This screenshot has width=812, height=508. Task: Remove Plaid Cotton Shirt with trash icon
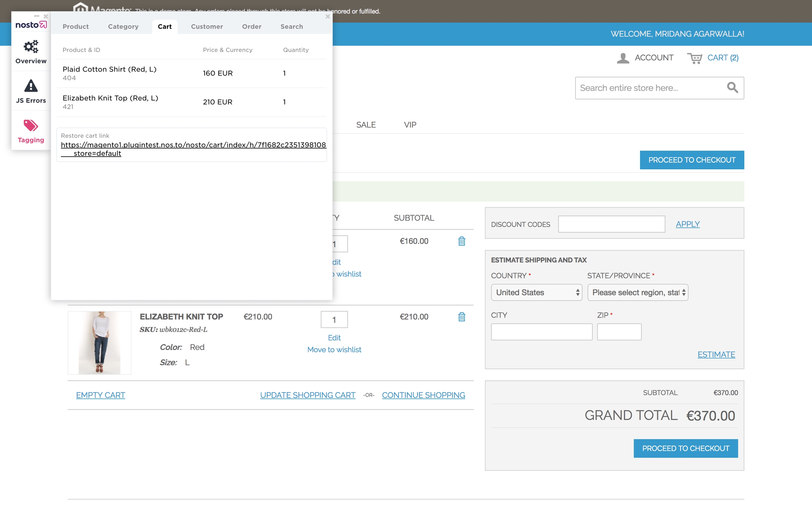[x=461, y=241]
